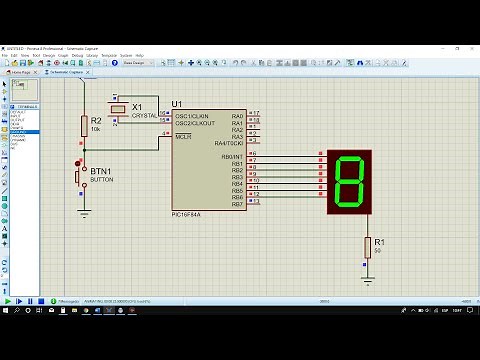Cut selection with the scissors icon
The width and height of the screenshot is (480, 360).
(253, 63)
